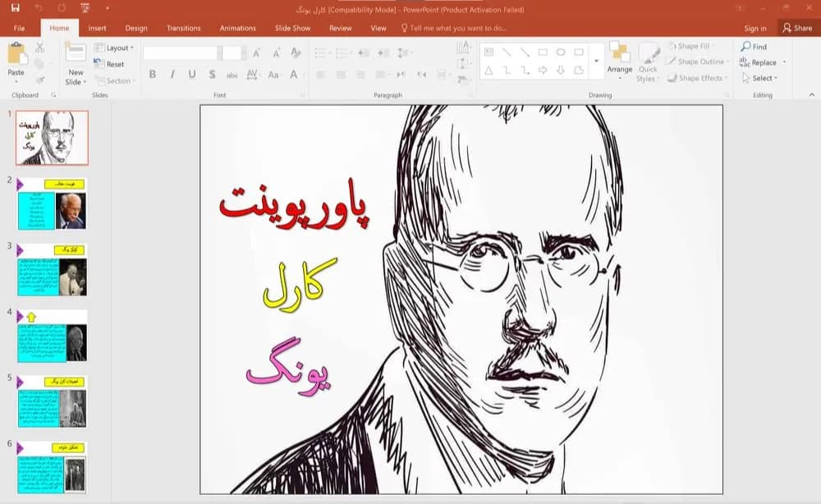The image size is (821, 504).
Task: Select the down arrow shape in gallery
Action: [x=561, y=70]
